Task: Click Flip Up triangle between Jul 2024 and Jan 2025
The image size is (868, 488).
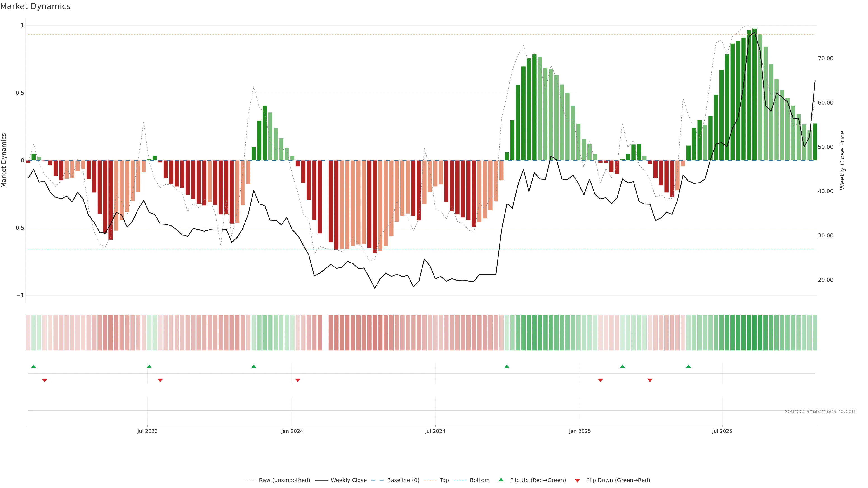Action: [507, 366]
